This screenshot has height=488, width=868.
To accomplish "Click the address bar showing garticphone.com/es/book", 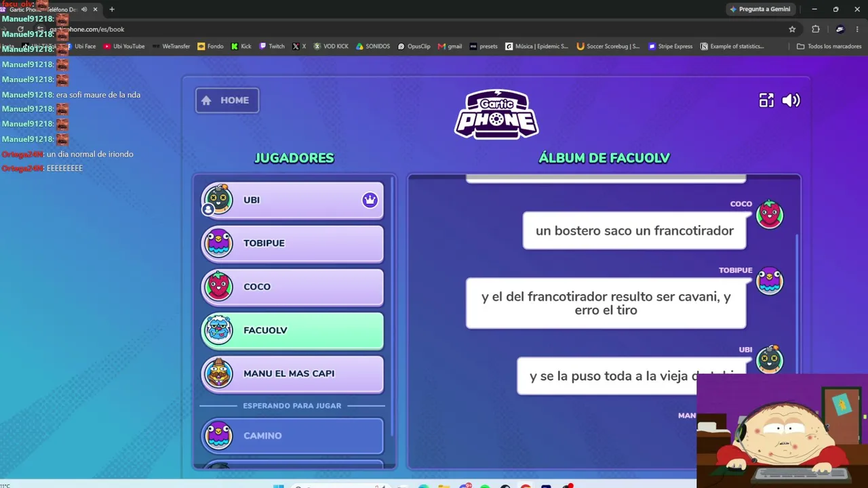I will 407,29.
